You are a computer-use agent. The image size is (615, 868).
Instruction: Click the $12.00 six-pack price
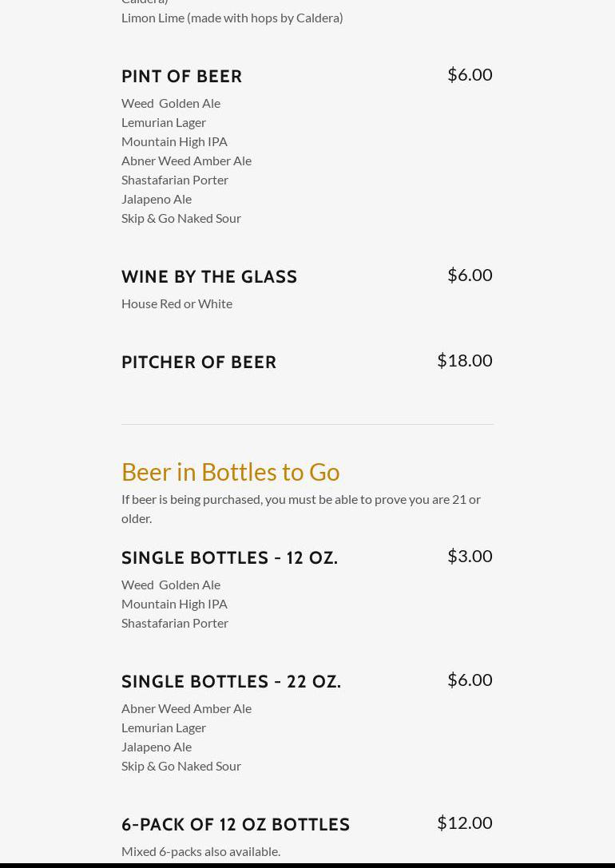click(x=464, y=822)
